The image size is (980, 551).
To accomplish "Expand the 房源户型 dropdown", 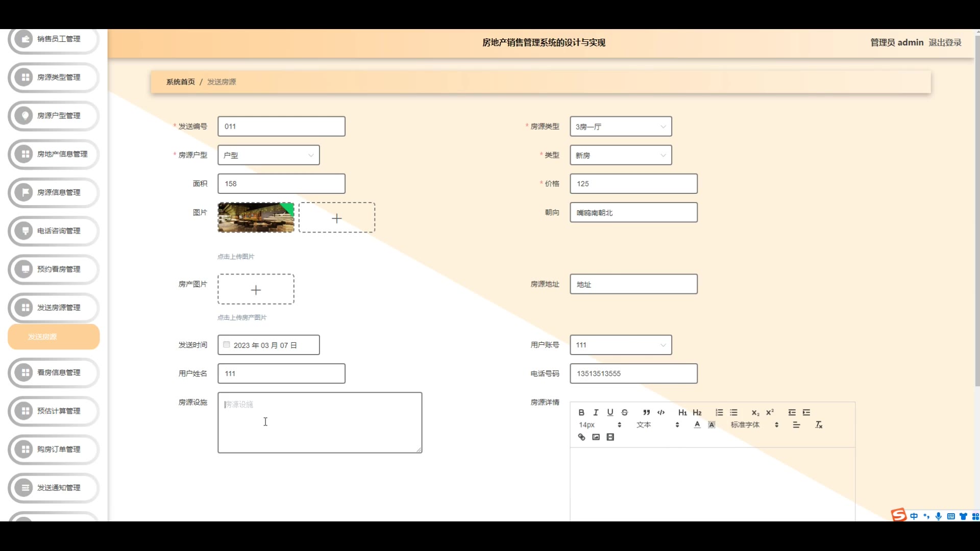I will click(268, 155).
